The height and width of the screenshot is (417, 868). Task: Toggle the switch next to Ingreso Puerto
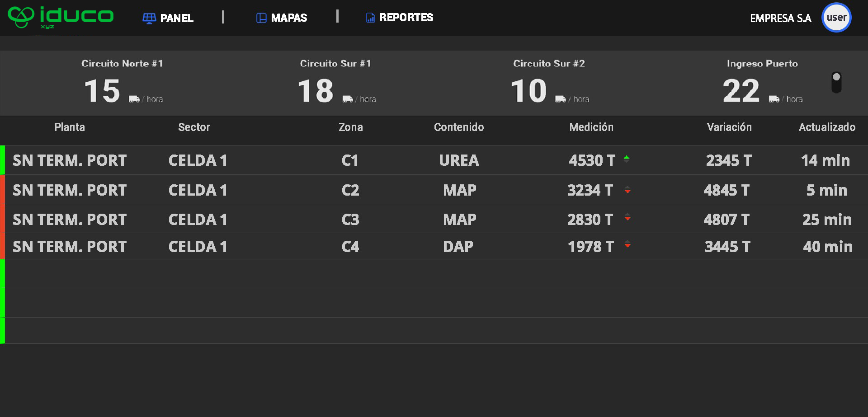tap(836, 82)
